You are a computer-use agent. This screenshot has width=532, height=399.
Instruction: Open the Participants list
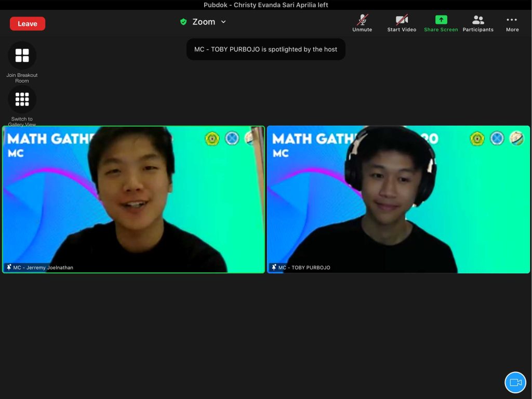(478, 23)
